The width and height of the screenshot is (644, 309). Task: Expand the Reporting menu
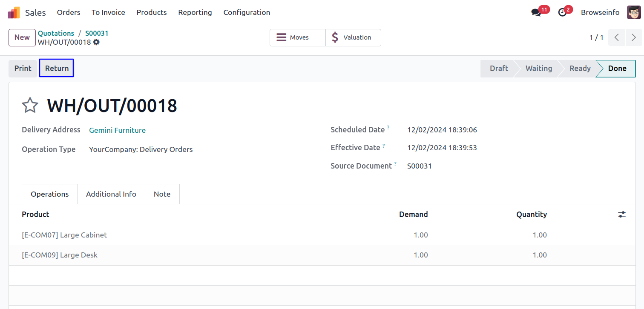point(195,12)
